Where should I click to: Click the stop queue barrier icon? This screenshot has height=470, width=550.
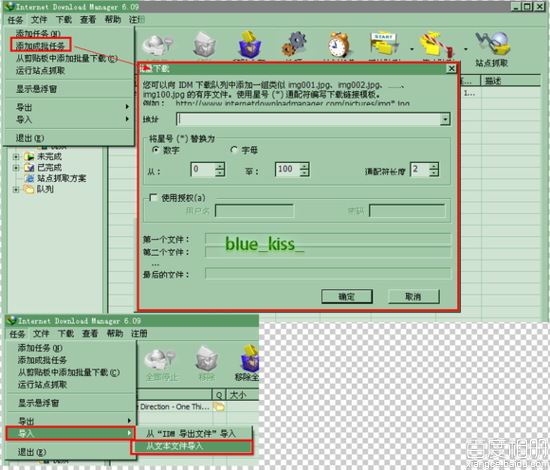pyautogui.click(x=437, y=45)
